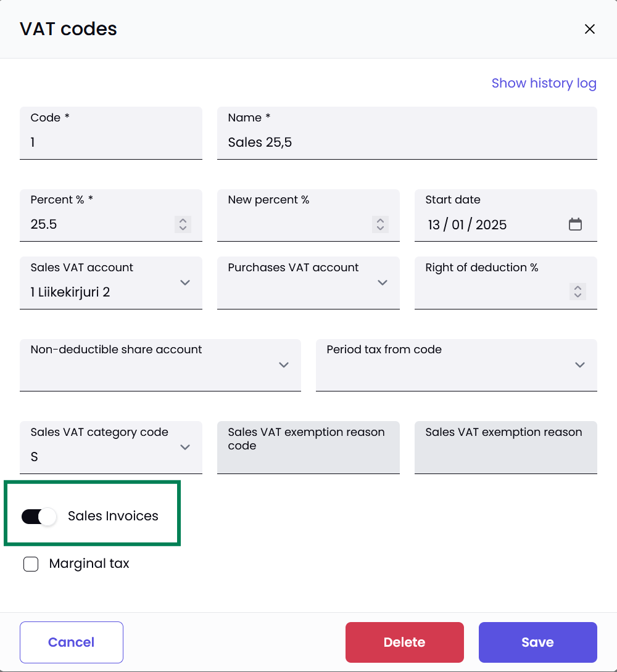The image size is (617, 672).
Task: Open the Start date calendar picker icon
Action: coord(575,224)
